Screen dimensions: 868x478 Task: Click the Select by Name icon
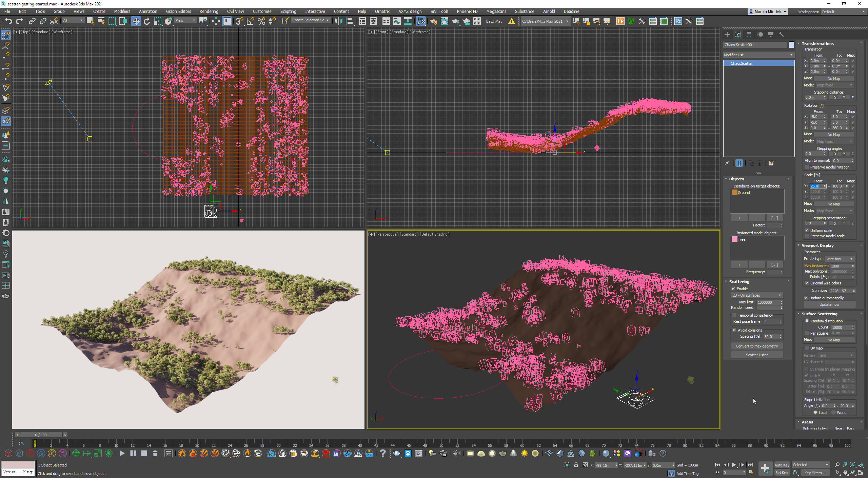click(101, 21)
